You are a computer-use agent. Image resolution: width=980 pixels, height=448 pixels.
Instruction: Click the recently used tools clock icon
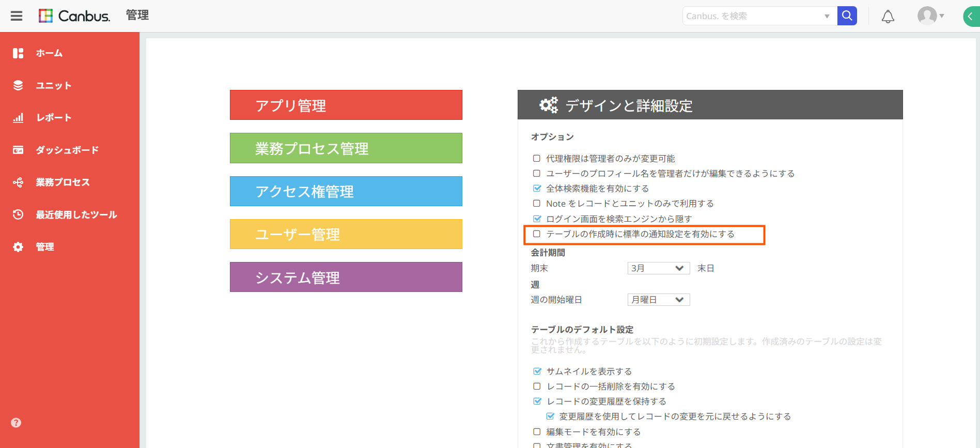point(18,214)
